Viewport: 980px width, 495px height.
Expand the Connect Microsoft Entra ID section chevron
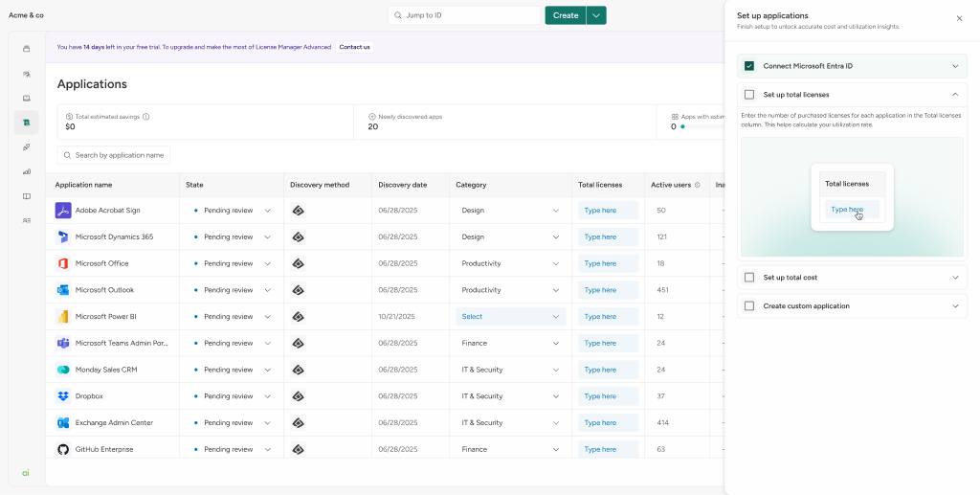pyautogui.click(x=955, y=66)
